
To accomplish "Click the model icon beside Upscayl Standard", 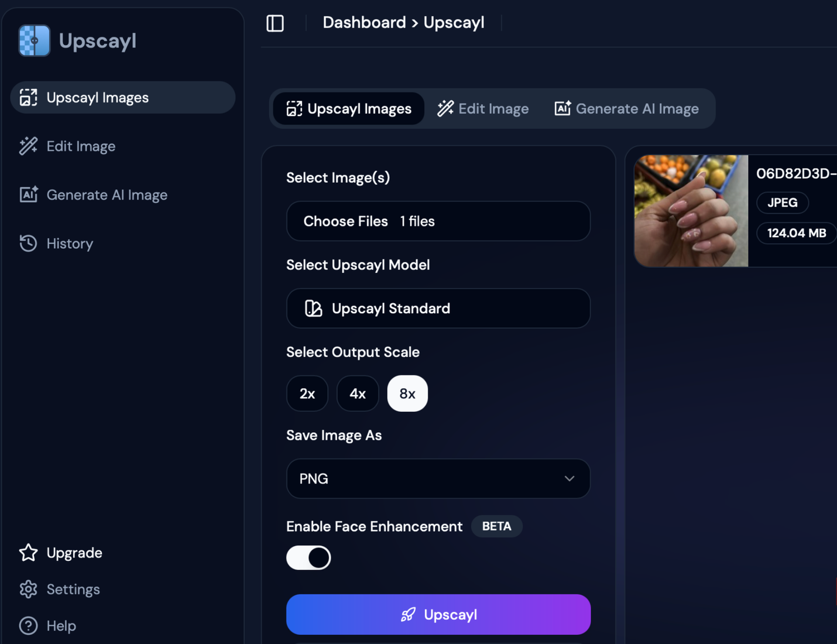I will (314, 309).
